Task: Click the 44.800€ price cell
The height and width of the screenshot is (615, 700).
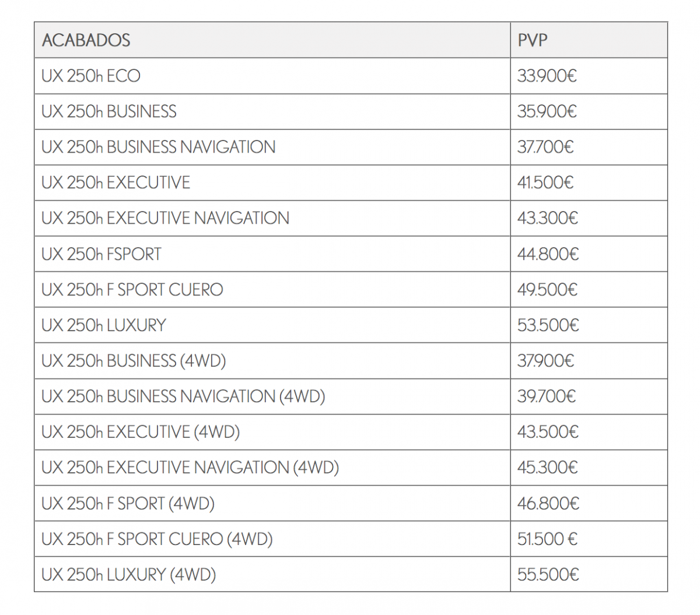Action: click(x=548, y=254)
